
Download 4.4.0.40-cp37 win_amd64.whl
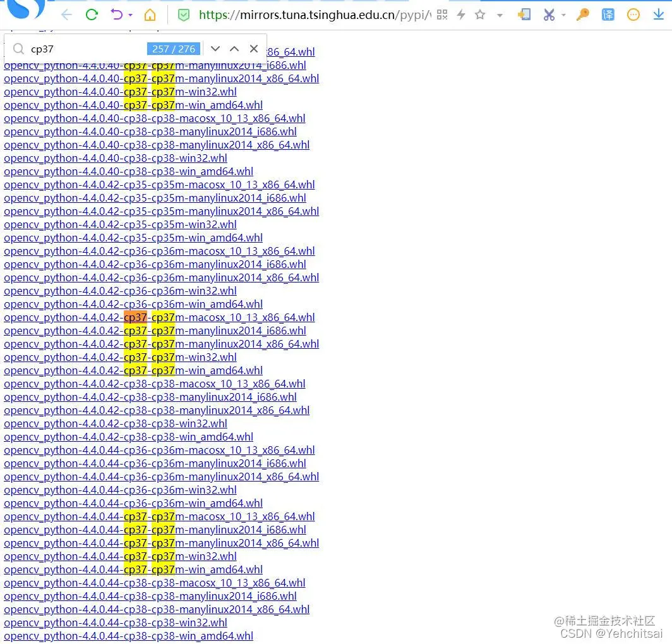(133, 105)
